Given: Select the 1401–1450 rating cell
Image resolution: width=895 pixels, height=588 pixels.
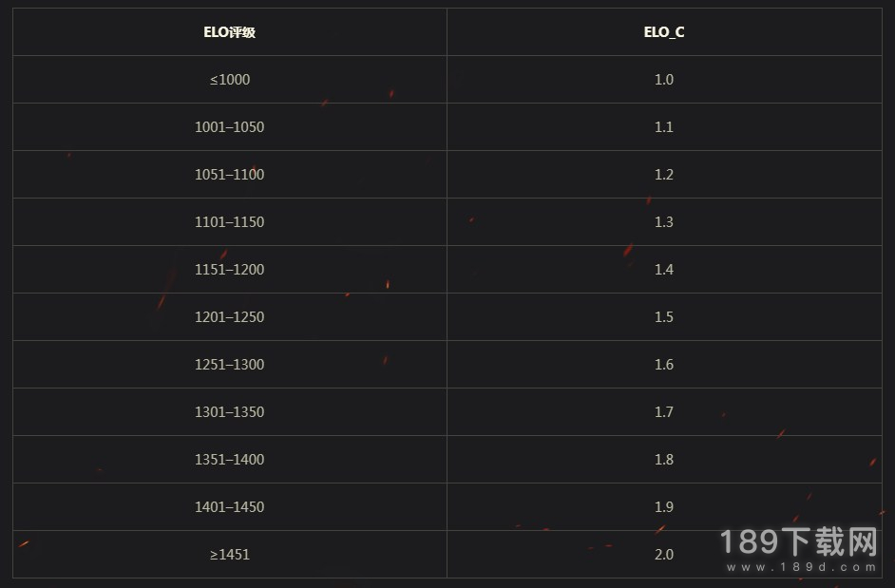Looking at the screenshot, I should coord(230,506).
